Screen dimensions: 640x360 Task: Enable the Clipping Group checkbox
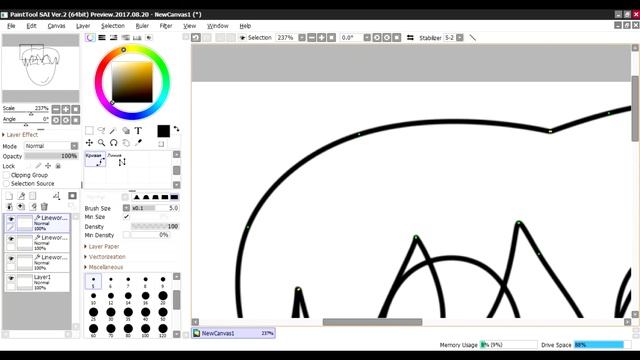(x=6, y=175)
